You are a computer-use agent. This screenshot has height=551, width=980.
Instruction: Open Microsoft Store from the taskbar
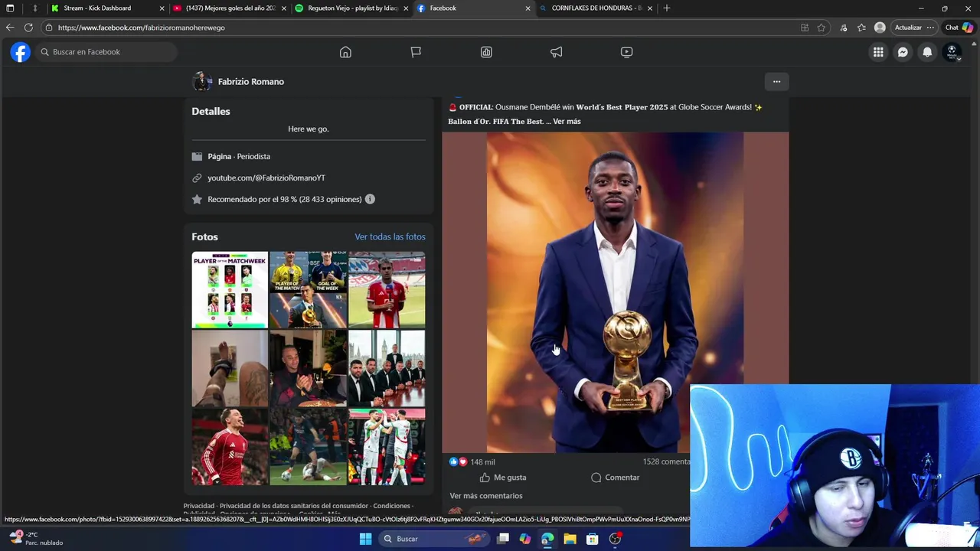[592, 539]
